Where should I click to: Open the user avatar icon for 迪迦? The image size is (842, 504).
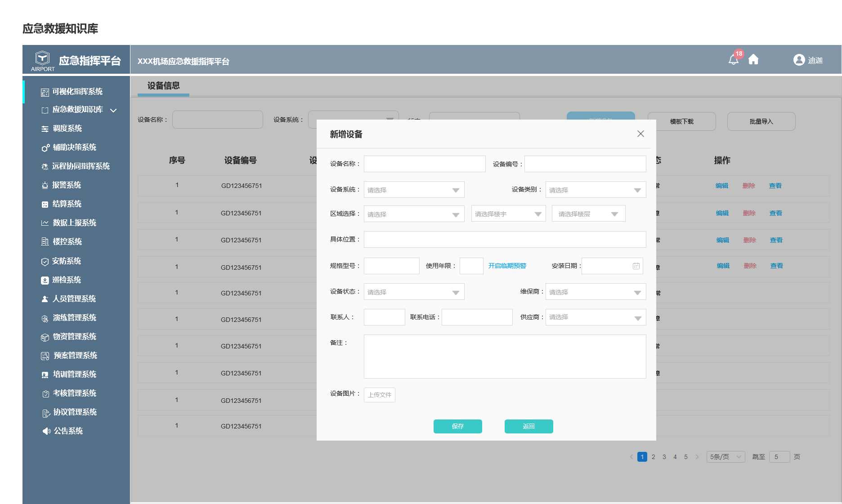pos(799,60)
